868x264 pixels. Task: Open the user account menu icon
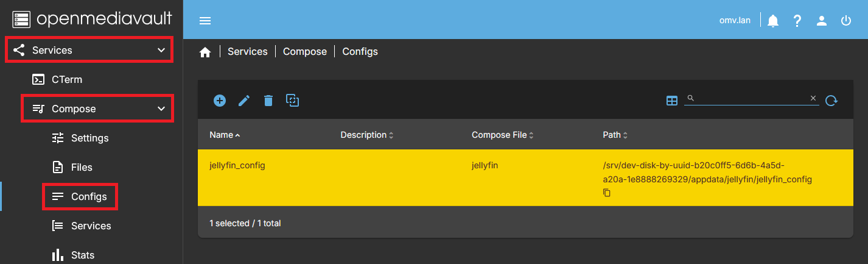(x=822, y=21)
